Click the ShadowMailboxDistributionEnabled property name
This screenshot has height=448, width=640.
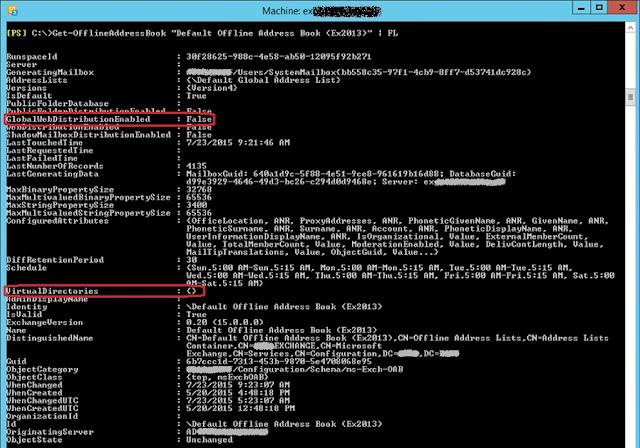click(x=89, y=135)
